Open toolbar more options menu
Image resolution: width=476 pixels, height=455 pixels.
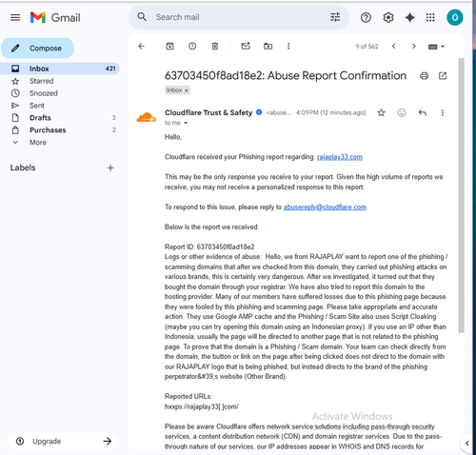point(288,47)
